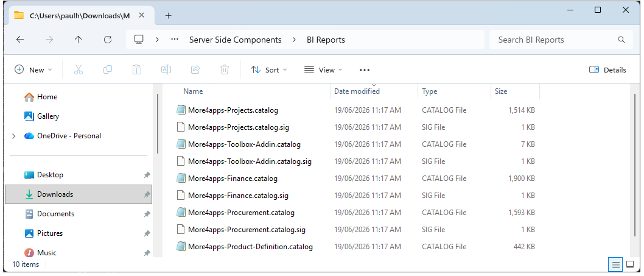Open the Sort dropdown menu
This screenshot has width=644, height=276.
click(x=269, y=70)
